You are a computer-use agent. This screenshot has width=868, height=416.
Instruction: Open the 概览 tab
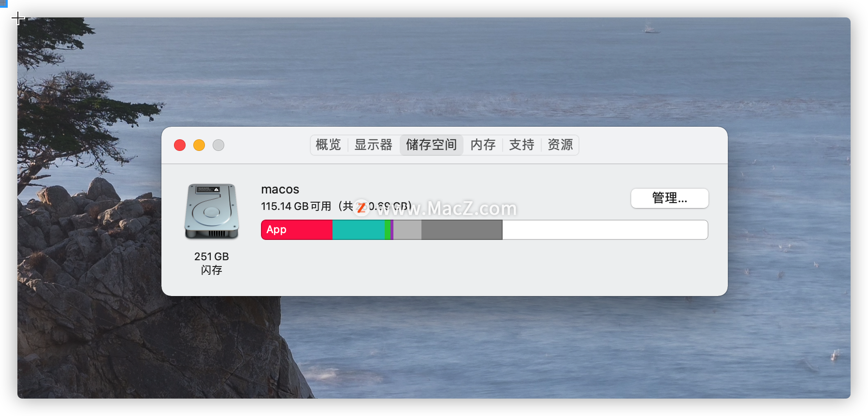pyautogui.click(x=329, y=145)
